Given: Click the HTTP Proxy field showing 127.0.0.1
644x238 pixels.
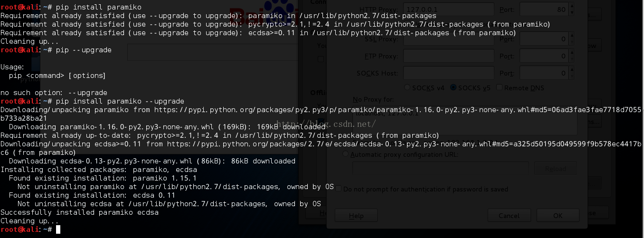Looking at the screenshot, I should click(x=448, y=10).
